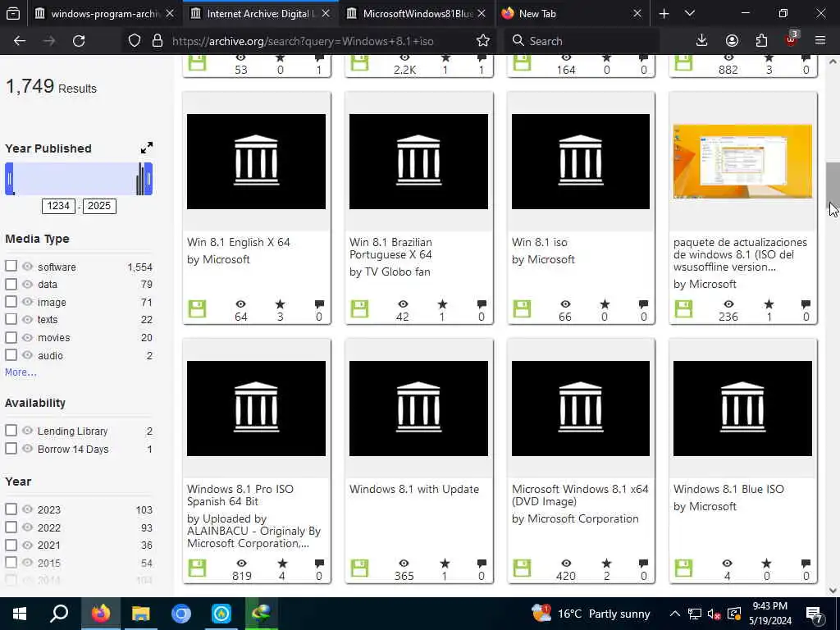The width and height of the screenshot is (840, 630).
Task: Check the year 2023 filter checkbox
Action: 11,509
